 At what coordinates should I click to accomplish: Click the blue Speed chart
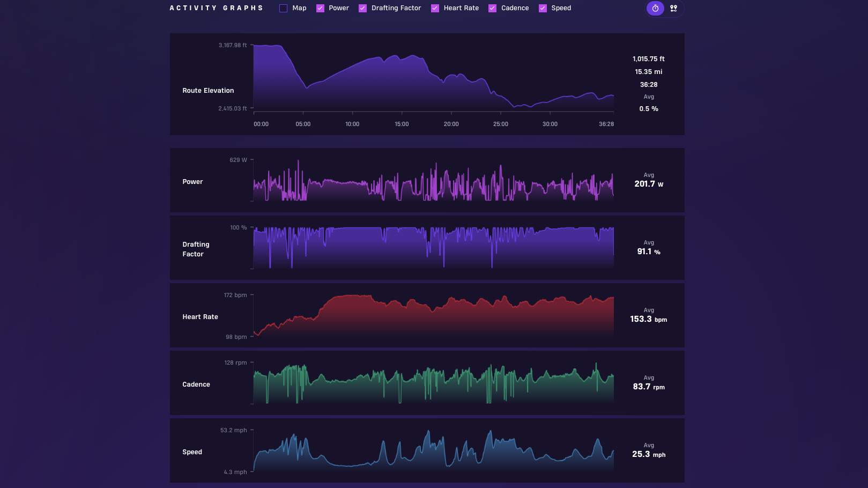[433, 450]
